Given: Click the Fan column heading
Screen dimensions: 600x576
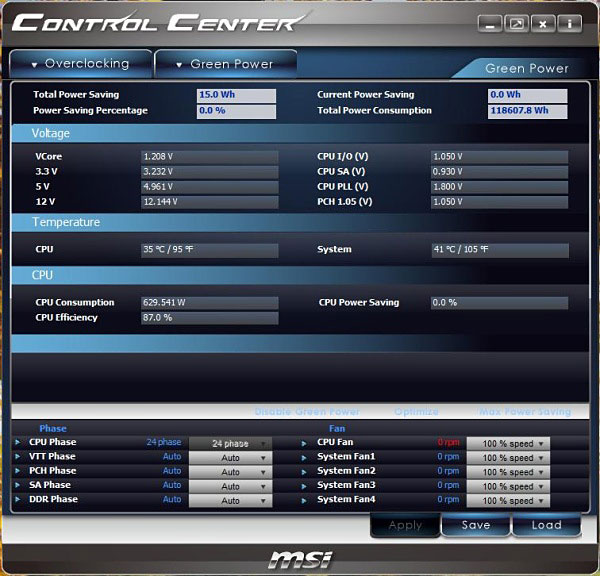Looking at the screenshot, I should click(x=337, y=429).
